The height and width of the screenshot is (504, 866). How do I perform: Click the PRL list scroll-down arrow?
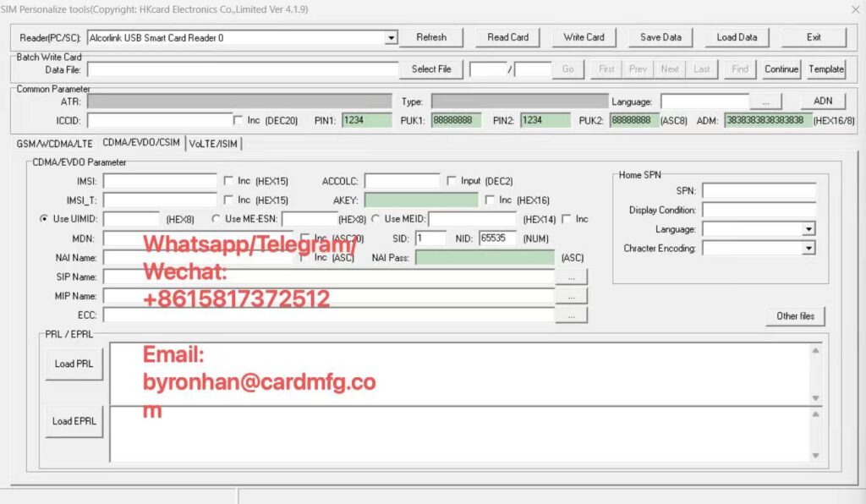click(x=816, y=398)
